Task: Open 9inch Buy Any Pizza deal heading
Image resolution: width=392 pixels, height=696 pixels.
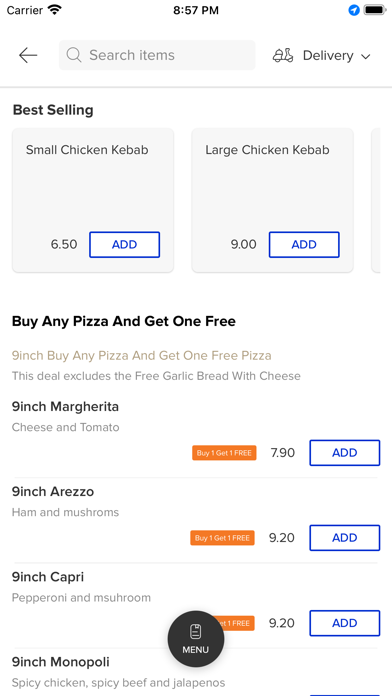Action: [142, 356]
